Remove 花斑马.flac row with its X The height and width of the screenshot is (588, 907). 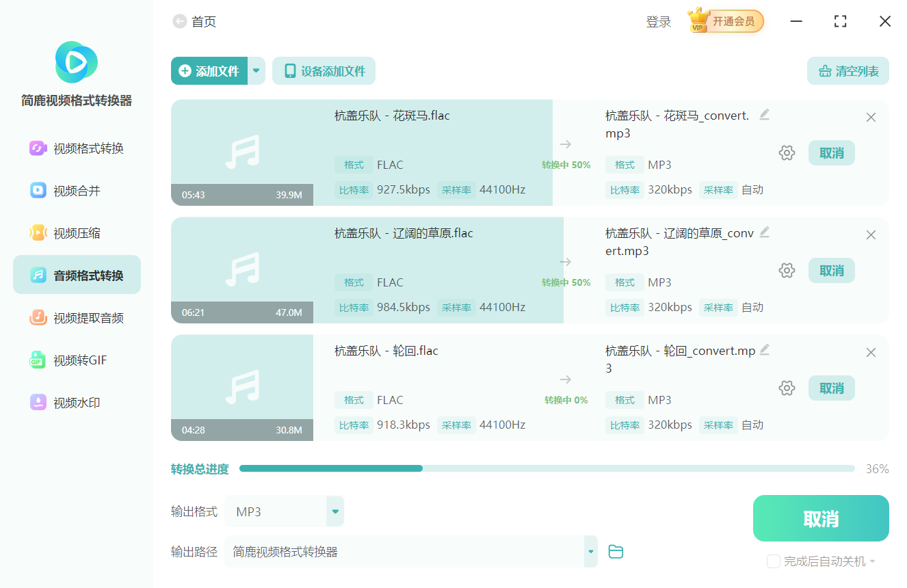[871, 118]
